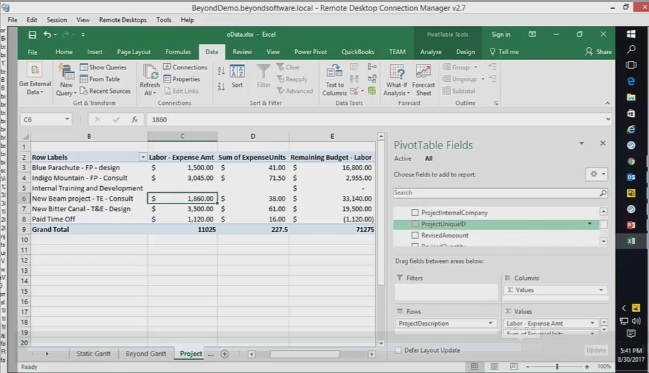Screen dimensions: 649x373
Task: Click the Subtotal command
Action: tap(459, 91)
